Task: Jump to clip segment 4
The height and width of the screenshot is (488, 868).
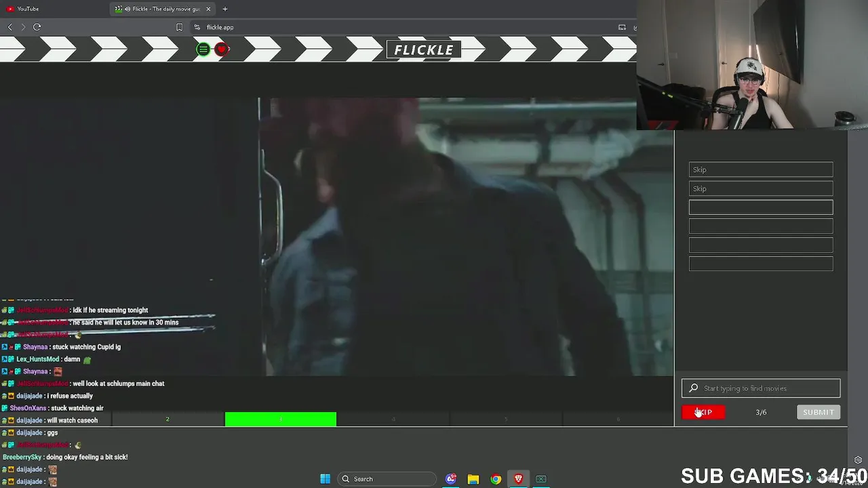Action: (x=393, y=420)
